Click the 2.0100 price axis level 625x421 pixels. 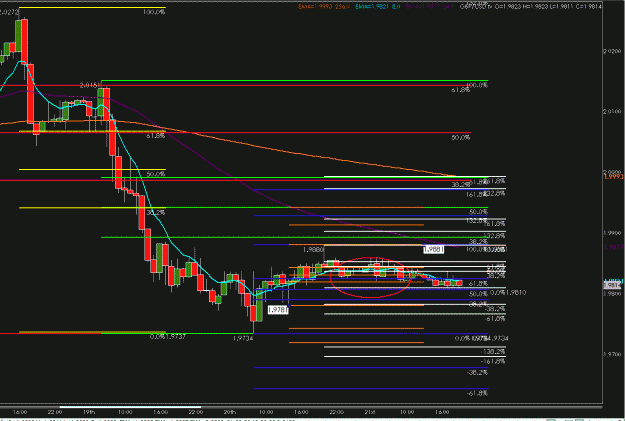point(614,112)
